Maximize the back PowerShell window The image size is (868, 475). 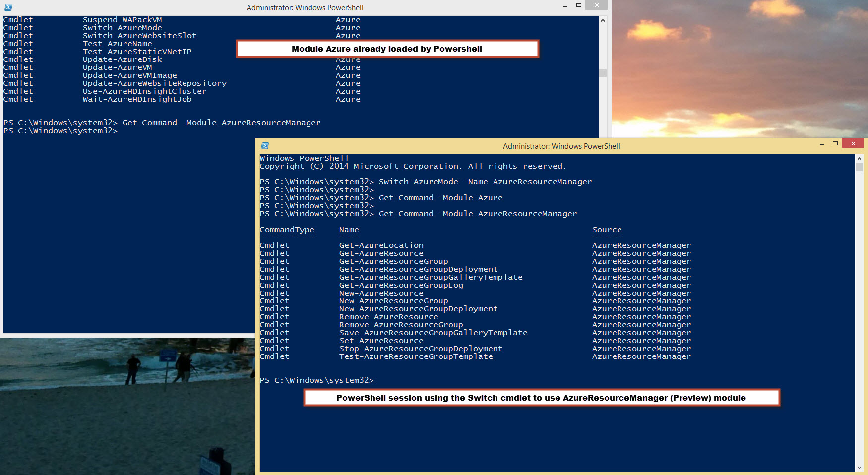pyautogui.click(x=579, y=5)
